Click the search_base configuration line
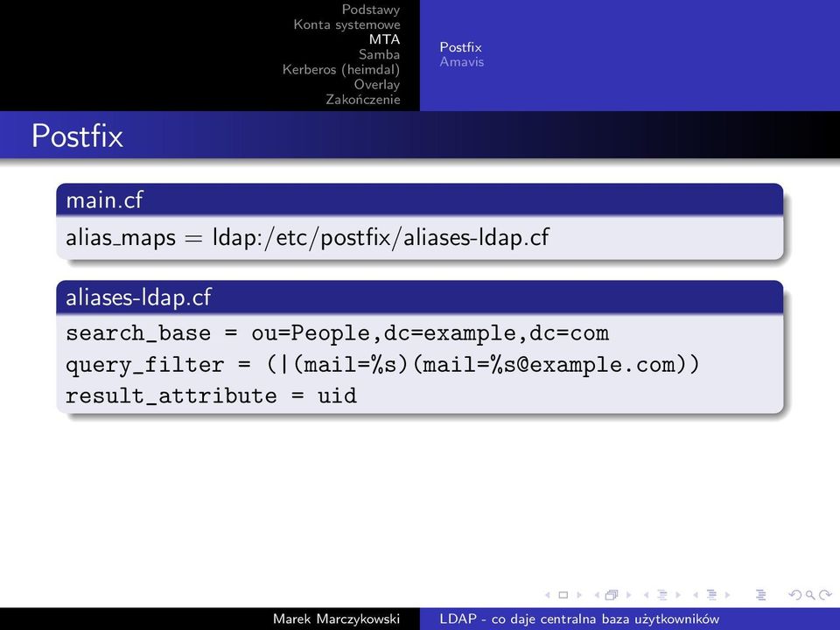The image size is (840, 630). pyautogui.click(x=337, y=333)
